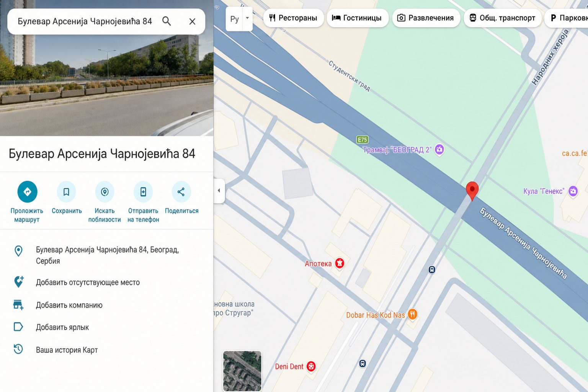588x392 pixels.
Task: Click the add label tag icon
Action: click(x=18, y=327)
